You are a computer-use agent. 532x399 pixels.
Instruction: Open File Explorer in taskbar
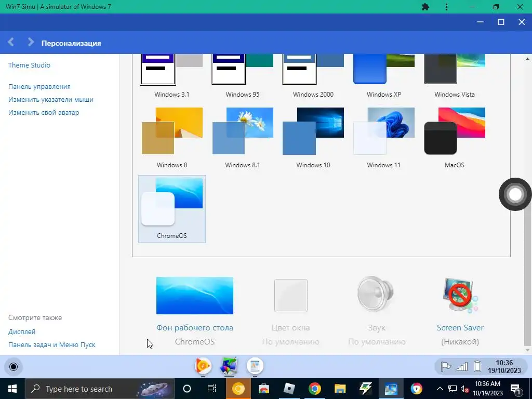click(340, 389)
